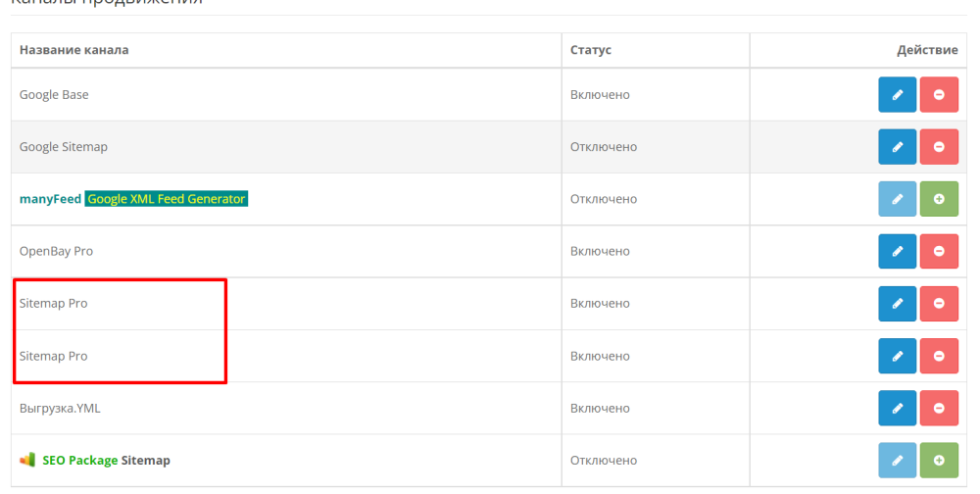The height and width of the screenshot is (494, 980).
Task: Click the SEO Package bar-chart logo
Action: [x=27, y=460]
